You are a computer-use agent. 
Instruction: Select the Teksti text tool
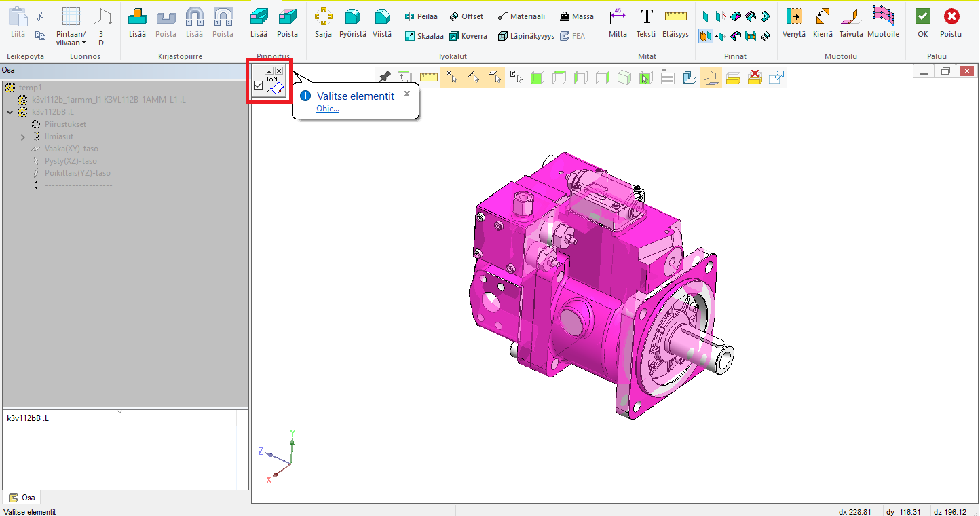pos(646,22)
